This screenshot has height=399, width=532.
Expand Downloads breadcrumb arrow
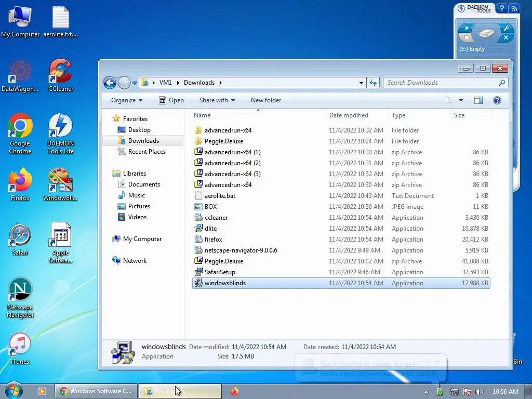point(220,83)
